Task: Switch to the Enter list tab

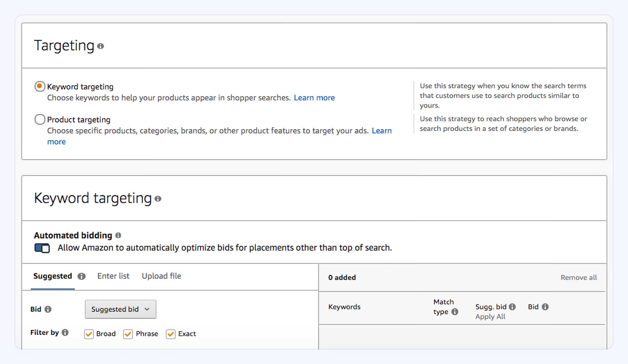Action: click(x=113, y=276)
